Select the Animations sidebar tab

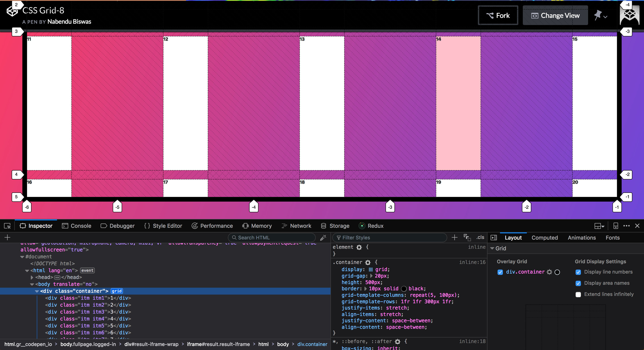581,238
